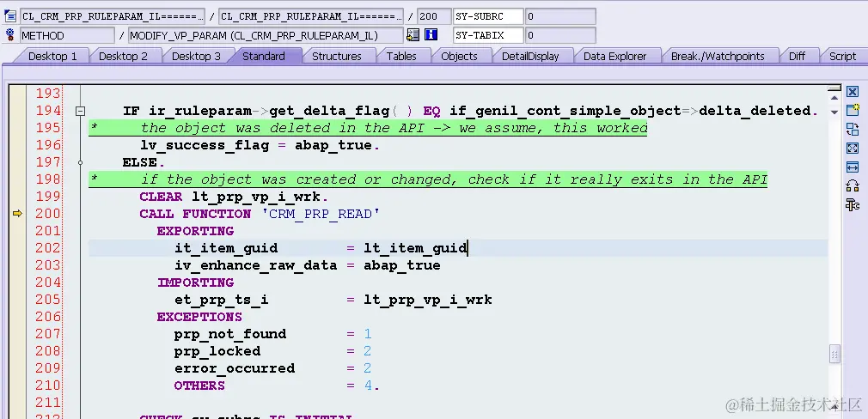Collapse the IF block at line 194
The height and width of the screenshot is (419, 868).
coord(80,111)
